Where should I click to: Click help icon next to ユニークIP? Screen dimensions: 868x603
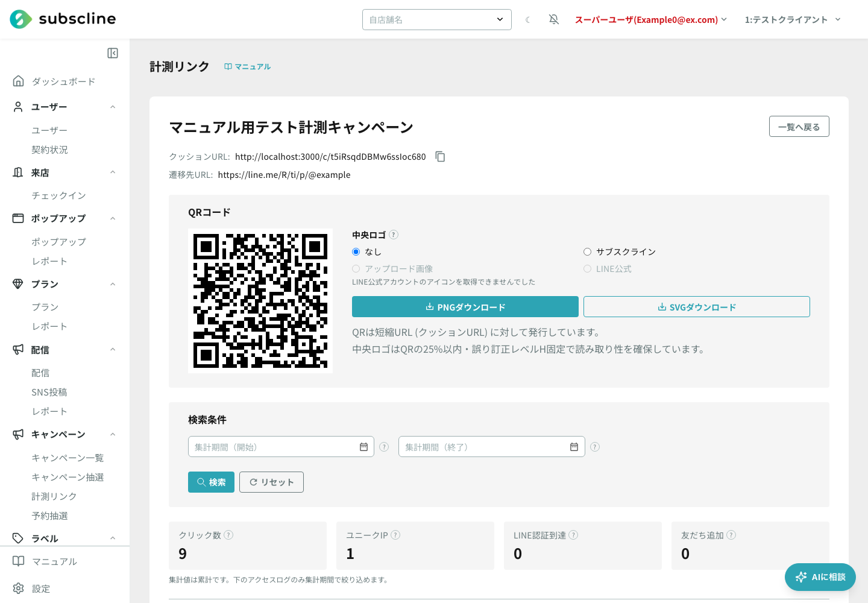click(x=395, y=535)
